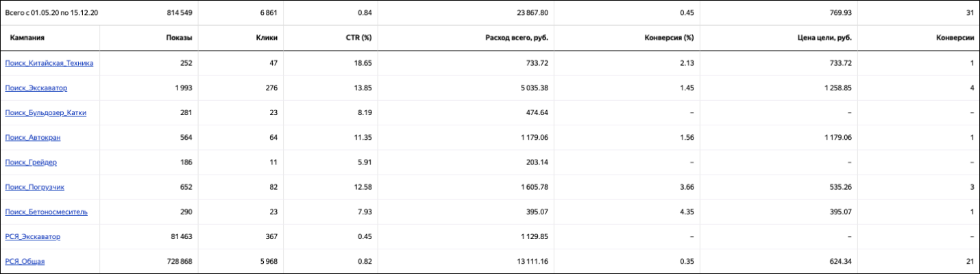The image size is (980, 274).
Task: Click the Показы column header
Action: click(x=179, y=38)
